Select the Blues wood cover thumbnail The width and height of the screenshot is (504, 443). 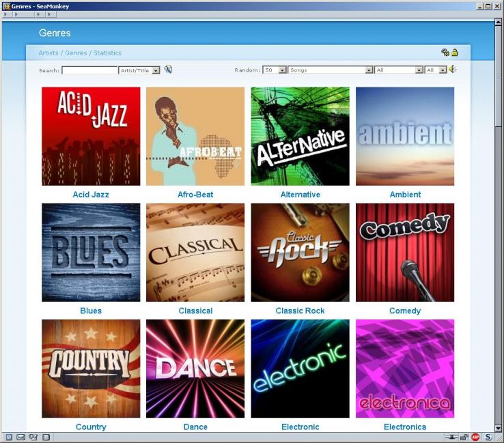coord(91,253)
